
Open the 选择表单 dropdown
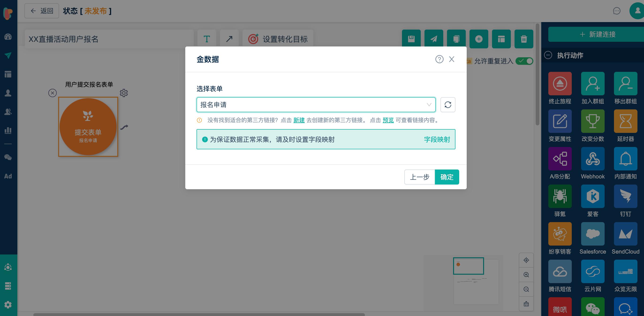(316, 104)
